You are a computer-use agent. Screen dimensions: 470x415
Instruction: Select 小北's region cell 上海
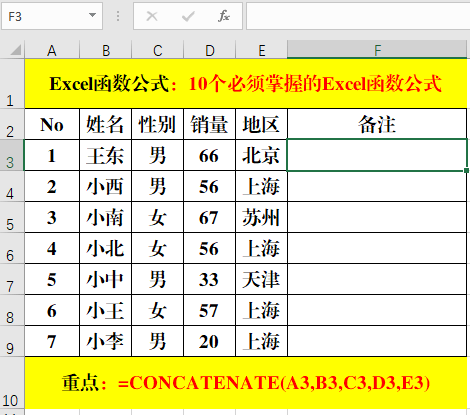click(x=262, y=248)
